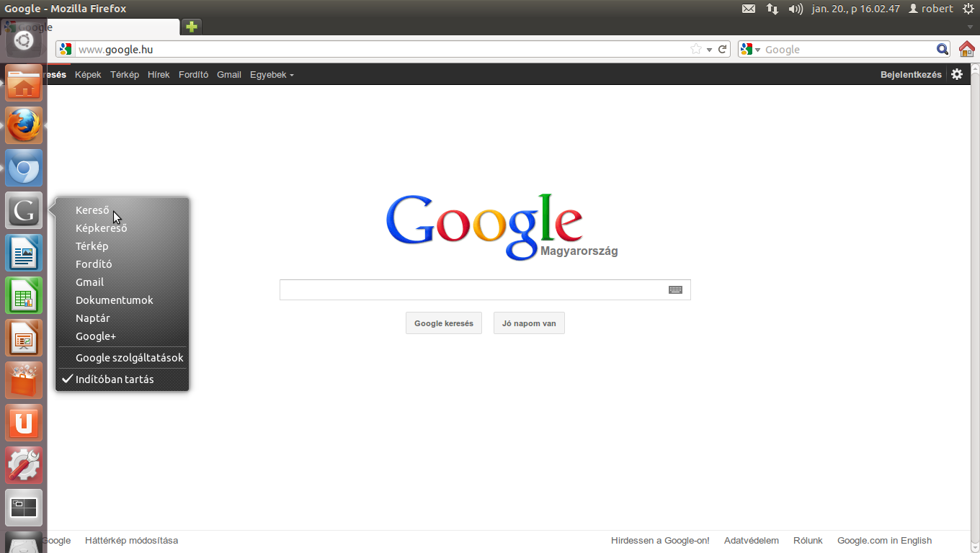Open Hírek in the Google top bar

[x=159, y=75]
